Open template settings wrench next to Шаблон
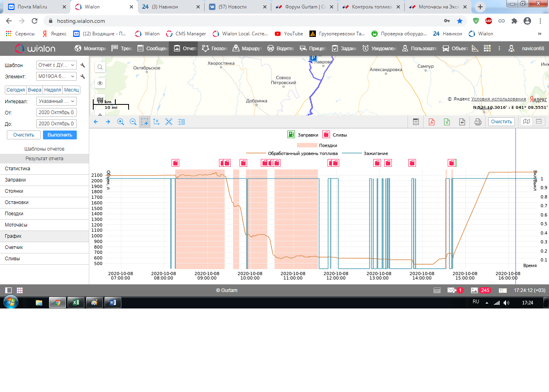 click(x=83, y=65)
